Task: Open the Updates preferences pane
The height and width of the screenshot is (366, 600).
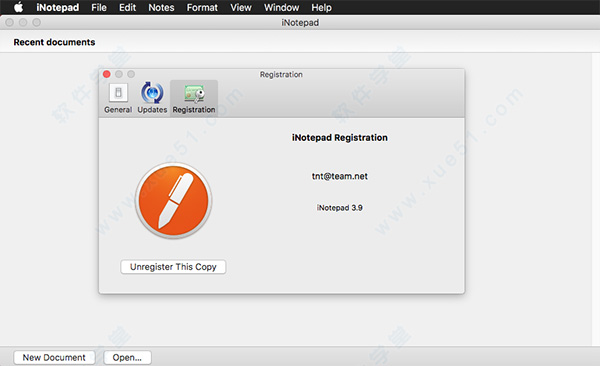Action: 152,98
